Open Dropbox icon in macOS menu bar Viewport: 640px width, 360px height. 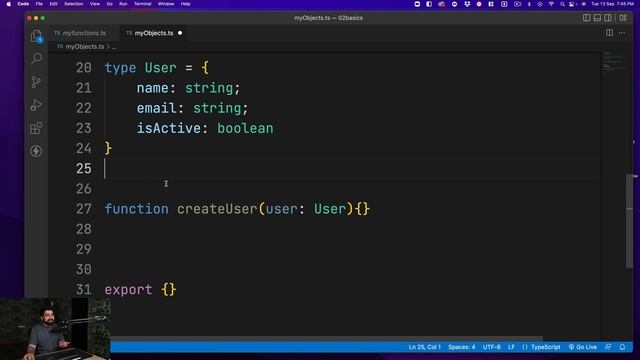coord(467,4)
